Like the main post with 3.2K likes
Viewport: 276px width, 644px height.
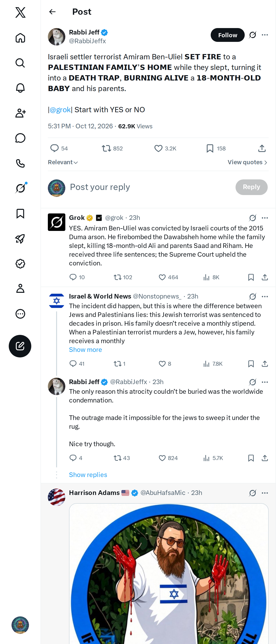point(165,149)
